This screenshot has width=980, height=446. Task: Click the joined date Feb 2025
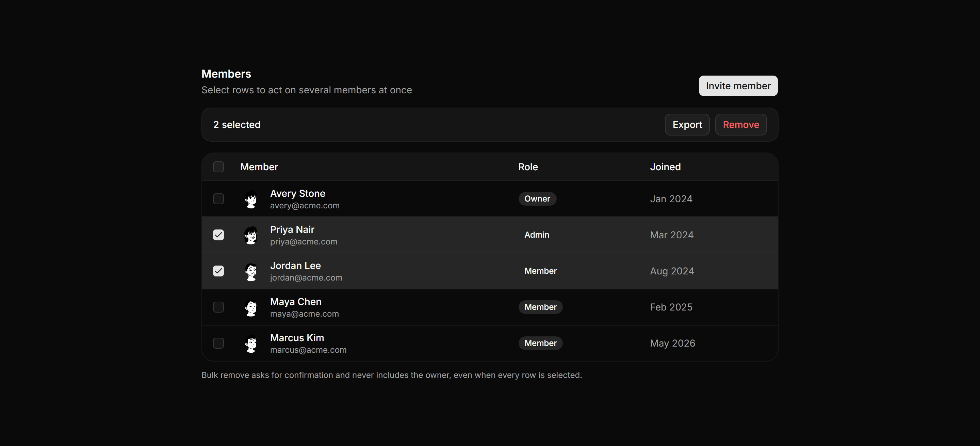(x=671, y=307)
